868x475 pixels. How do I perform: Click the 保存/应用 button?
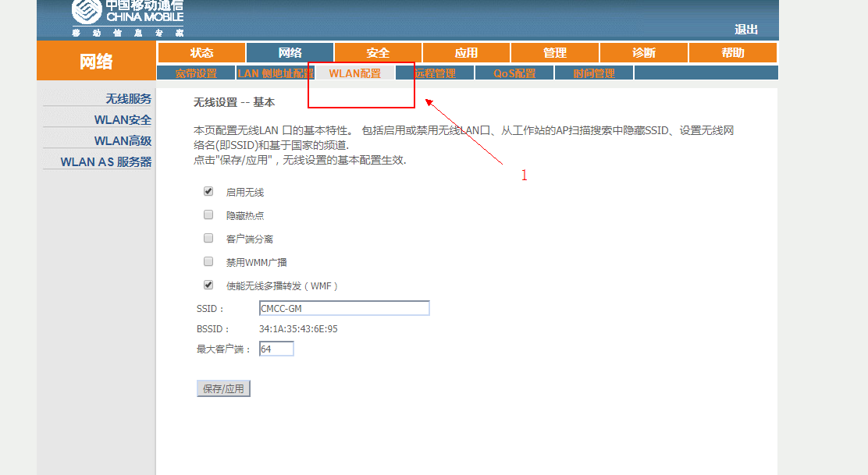[x=223, y=388]
